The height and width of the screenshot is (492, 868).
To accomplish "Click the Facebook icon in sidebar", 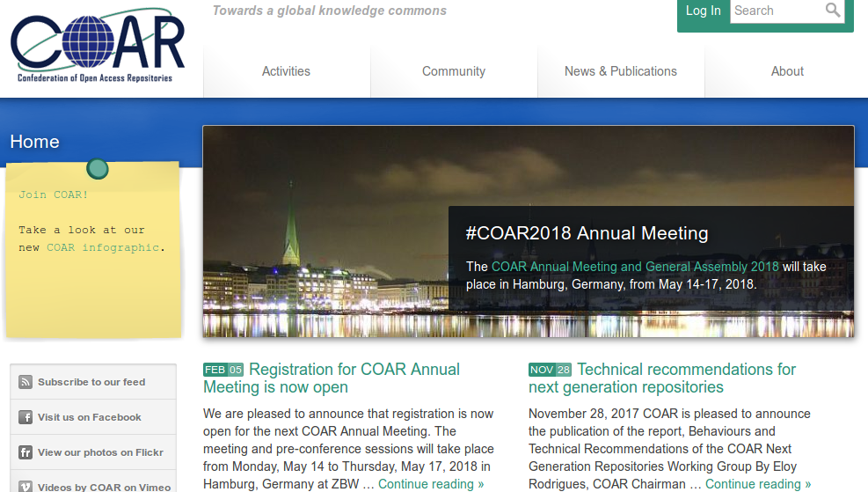I will coord(26,417).
